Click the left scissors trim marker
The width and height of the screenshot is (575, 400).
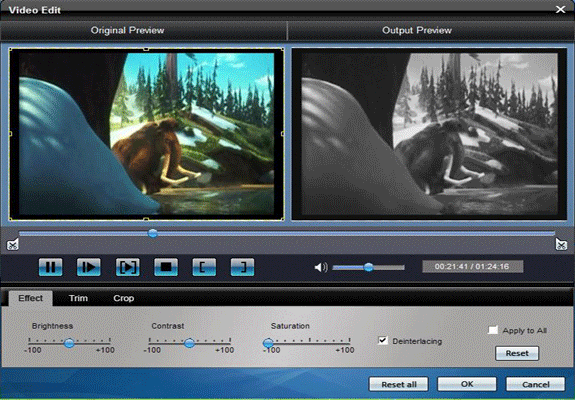(13, 245)
